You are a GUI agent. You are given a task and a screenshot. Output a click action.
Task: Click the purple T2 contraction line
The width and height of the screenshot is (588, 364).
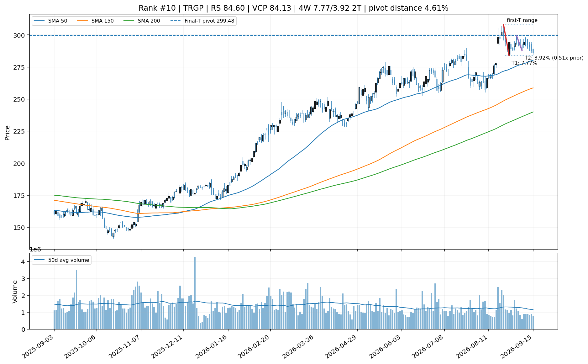(519, 43)
